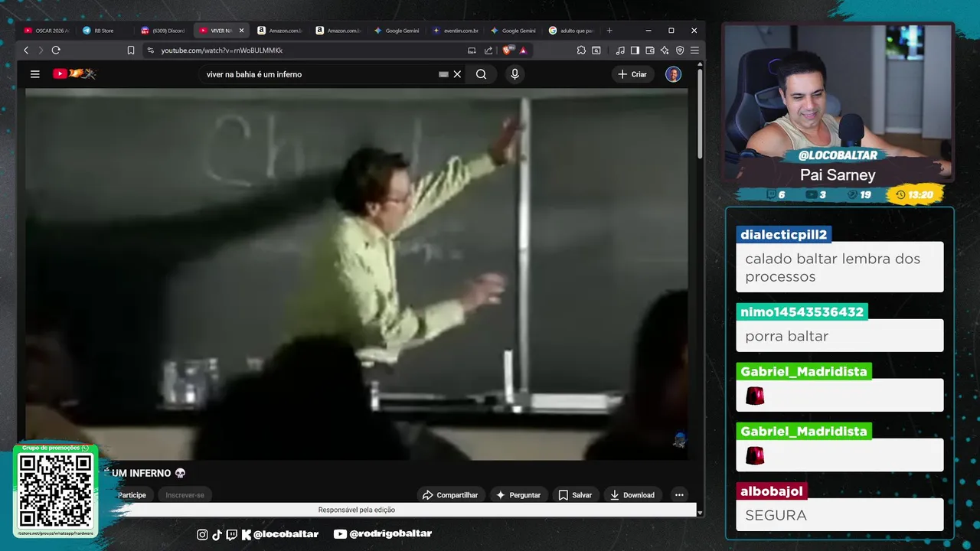Open the music note playlist icon
Viewport: 980px width, 551px height.
pyautogui.click(x=620, y=51)
